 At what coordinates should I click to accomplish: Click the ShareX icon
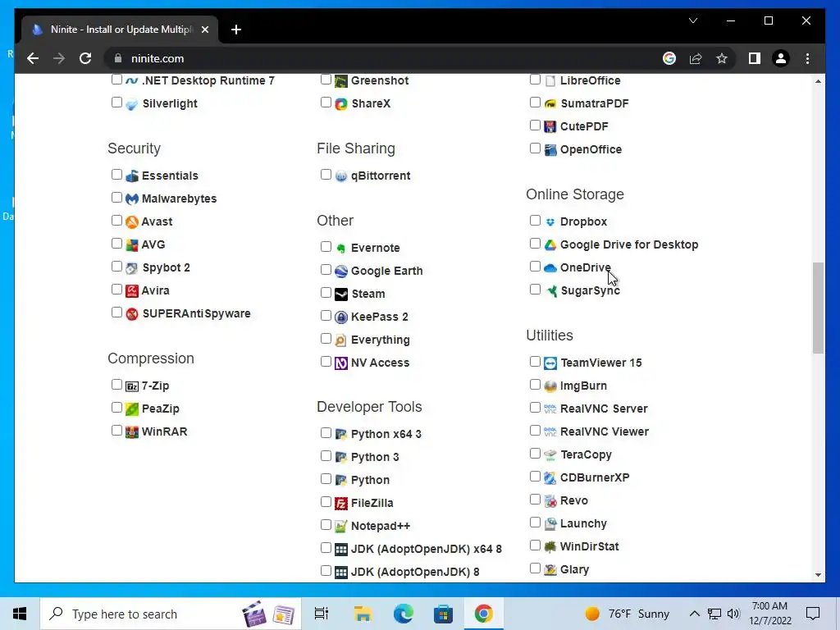[341, 104]
